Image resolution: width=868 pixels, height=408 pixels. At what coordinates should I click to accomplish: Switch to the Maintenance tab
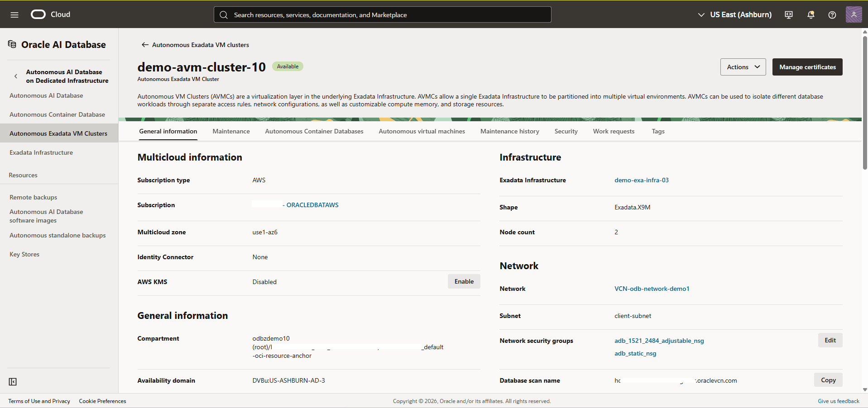tap(231, 131)
